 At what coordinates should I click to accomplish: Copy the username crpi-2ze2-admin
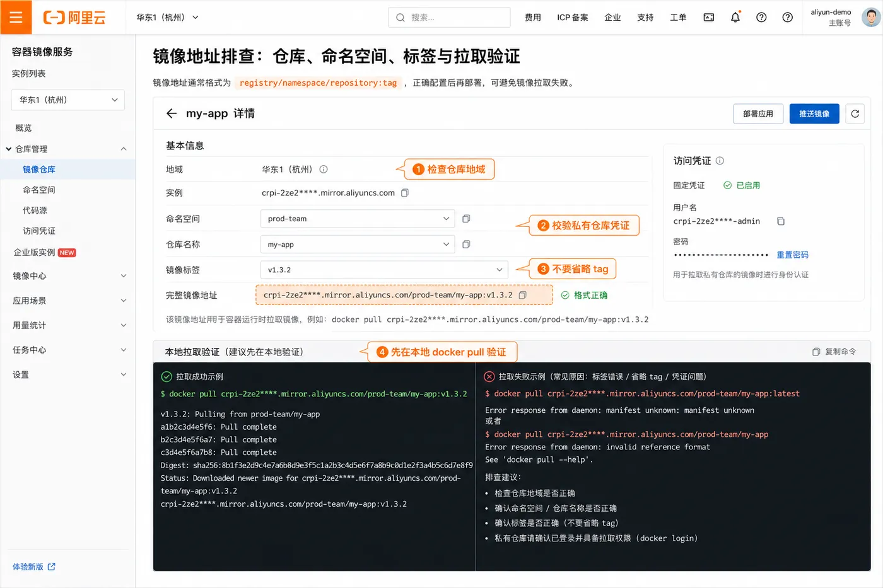(x=781, y=221)
